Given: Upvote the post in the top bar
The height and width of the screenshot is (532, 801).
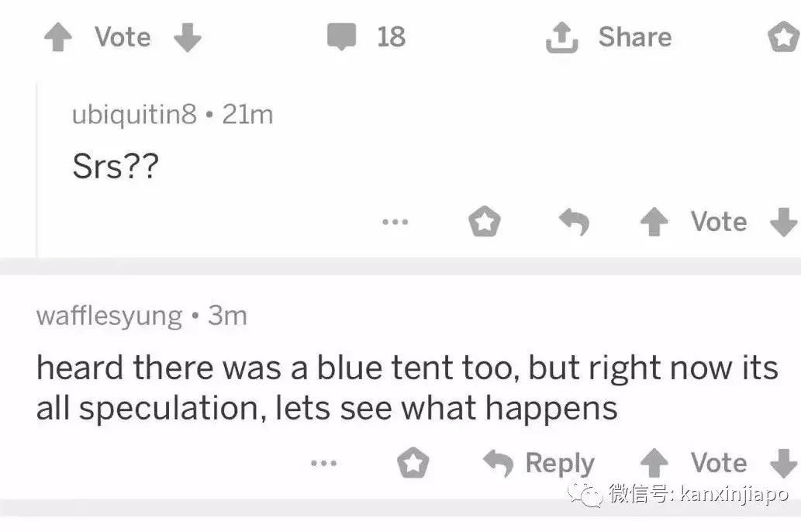Looking at the screenshot, I should click(57, 38).
